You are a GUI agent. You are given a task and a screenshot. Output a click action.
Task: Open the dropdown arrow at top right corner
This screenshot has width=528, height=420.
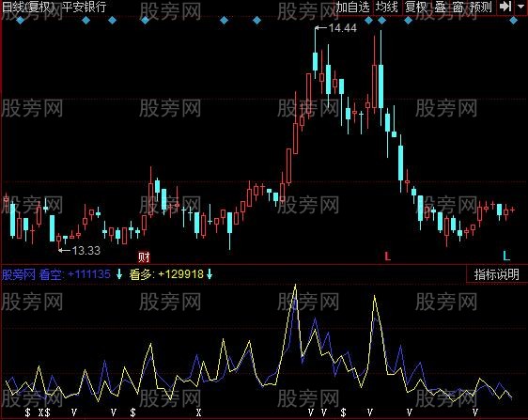[520, 7]
